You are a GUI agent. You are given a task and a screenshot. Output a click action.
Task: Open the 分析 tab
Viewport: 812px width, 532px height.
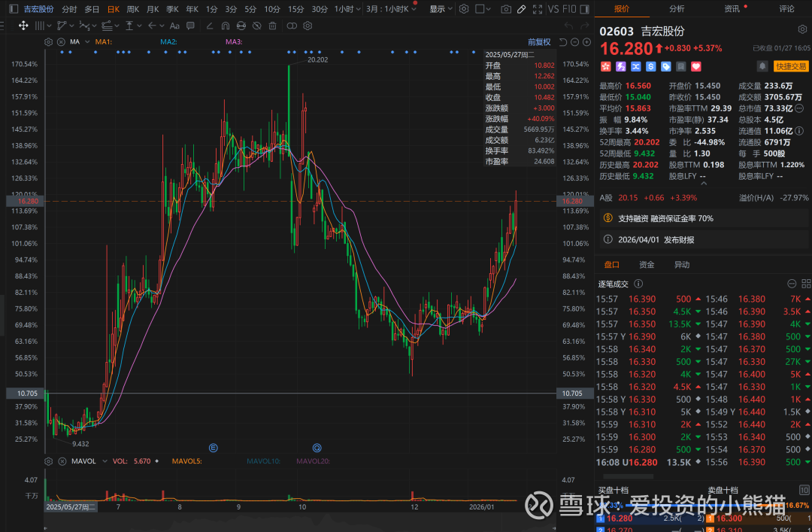pos(677,8)
